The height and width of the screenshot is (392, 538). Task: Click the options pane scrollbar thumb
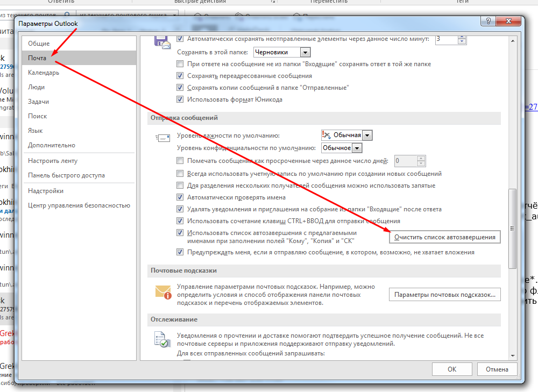click(513, 229)
